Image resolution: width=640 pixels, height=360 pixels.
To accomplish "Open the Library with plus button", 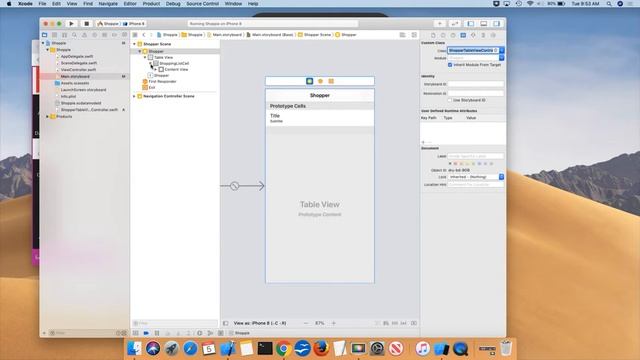I will pos(440,24).
